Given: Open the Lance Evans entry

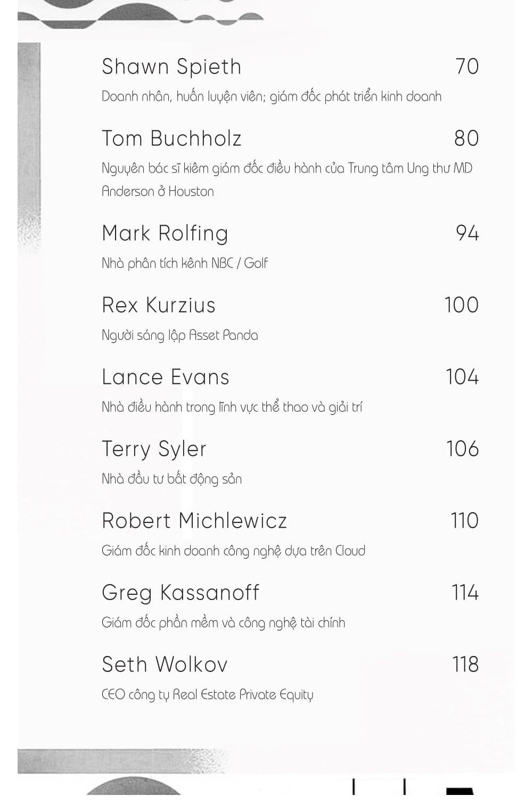Looking at the screenshot, I should tap(165, 377).
